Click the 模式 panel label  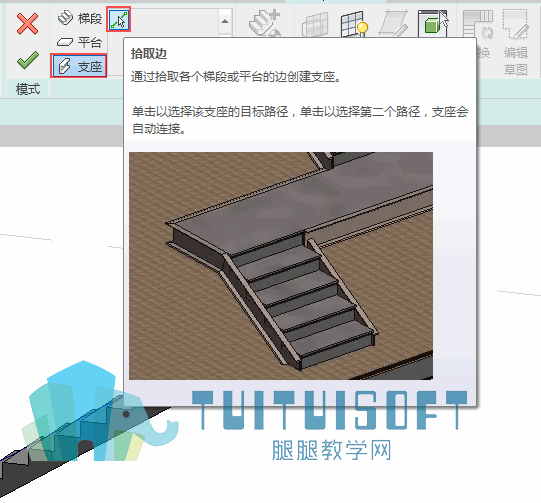pyautogui.click(x=28, y=89)
